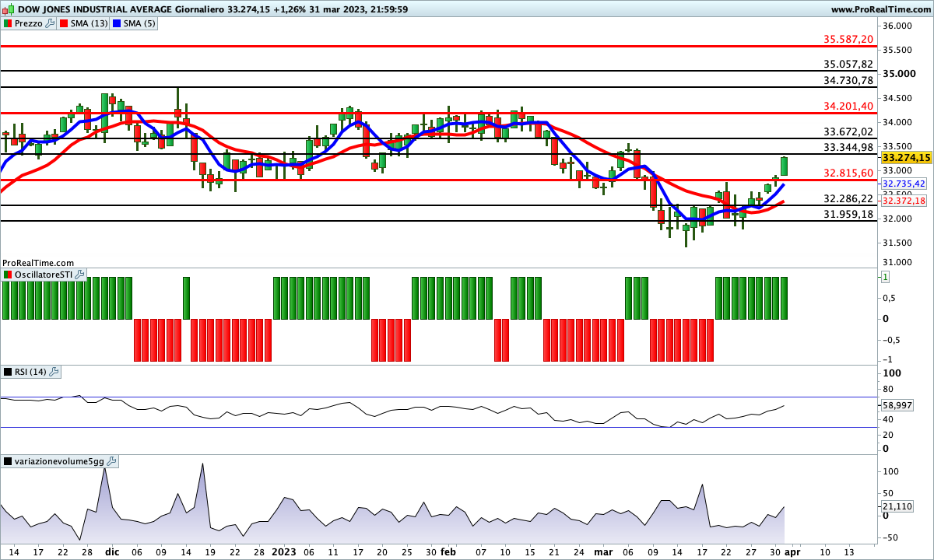Click the 2023 year marker on time axis
The height and width of the screenshot is (560, 934).
click(283, 552)
